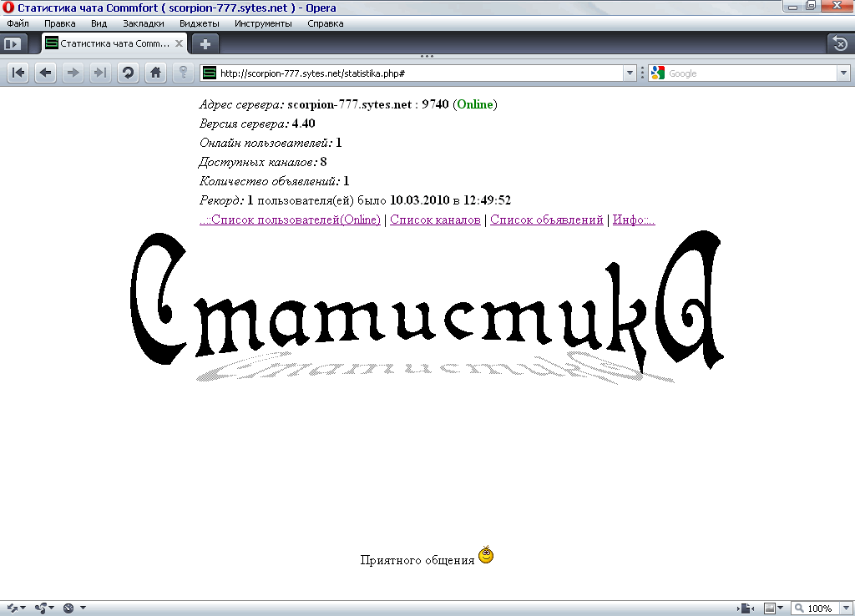The image size is (855, 616).
Task: Open the Инструменты menu
Action: [x=263, y=23]
